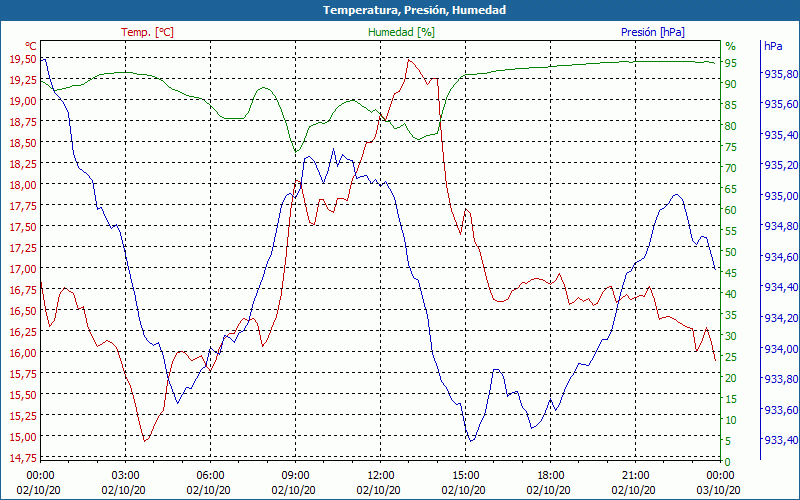This screenshot has width=800, height=500.
Task: Select the green 'Humedad [%]' legend label
Action: (x=401, y=32)
